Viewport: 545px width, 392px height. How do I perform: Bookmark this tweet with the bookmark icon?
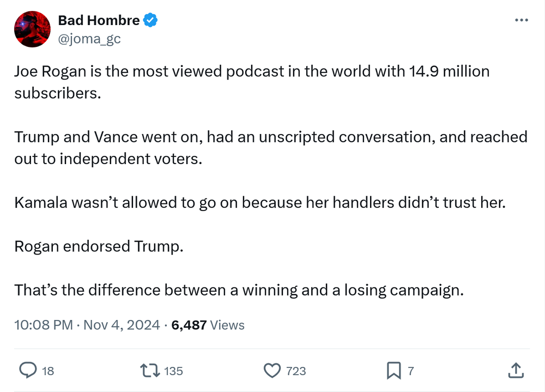393,371
